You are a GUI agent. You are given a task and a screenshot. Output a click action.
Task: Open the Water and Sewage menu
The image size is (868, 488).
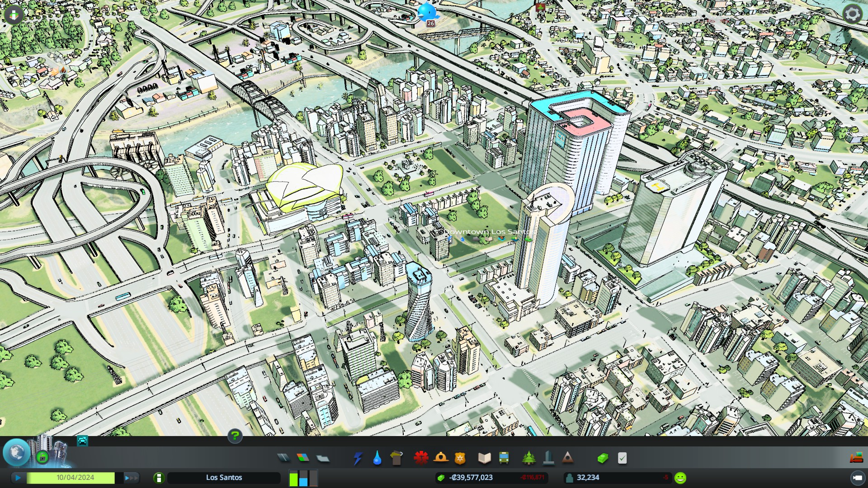coord(377,458)
